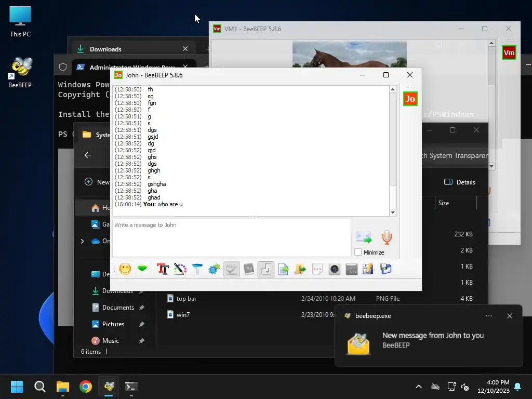Change the chat font with the T icon
The width and height of the screenshot is (532, 399).
(163, 269)
